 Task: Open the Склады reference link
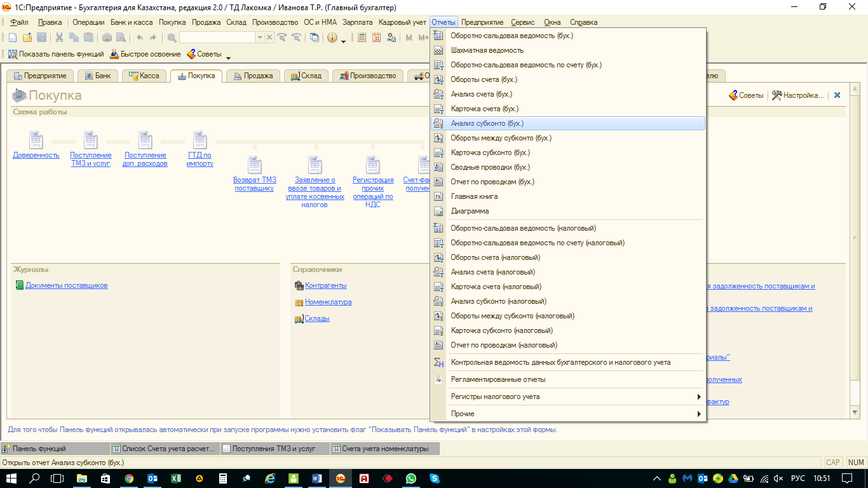tap(317, 318)
